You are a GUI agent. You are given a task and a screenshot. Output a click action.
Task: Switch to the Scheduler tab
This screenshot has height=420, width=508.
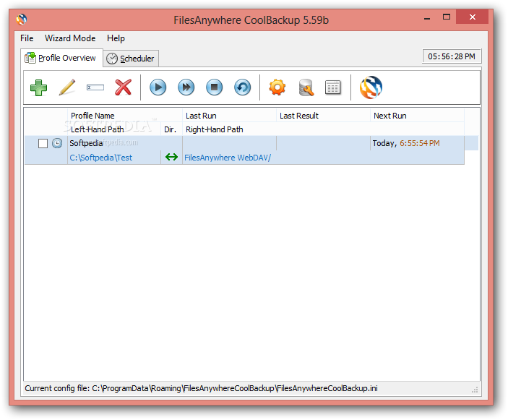coord(131,59)
